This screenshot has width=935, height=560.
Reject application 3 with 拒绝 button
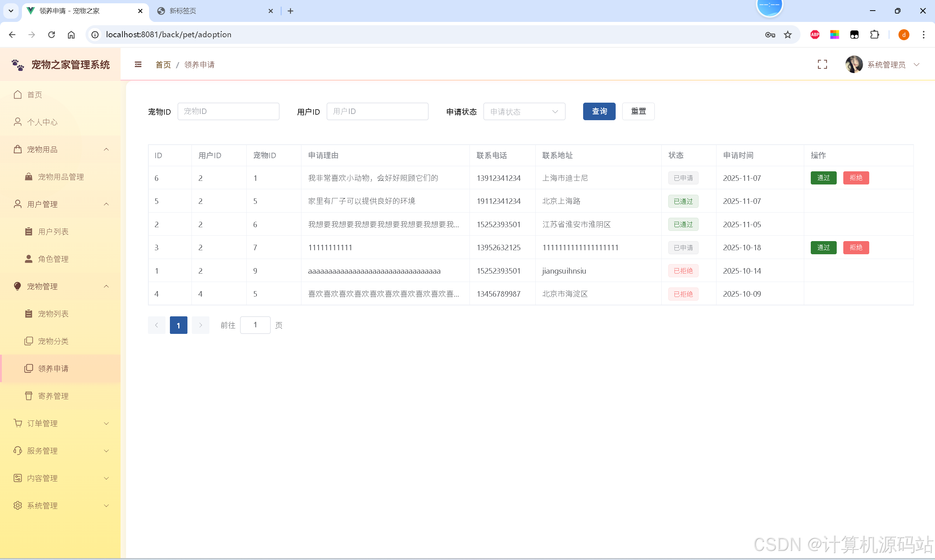point(856,248)
